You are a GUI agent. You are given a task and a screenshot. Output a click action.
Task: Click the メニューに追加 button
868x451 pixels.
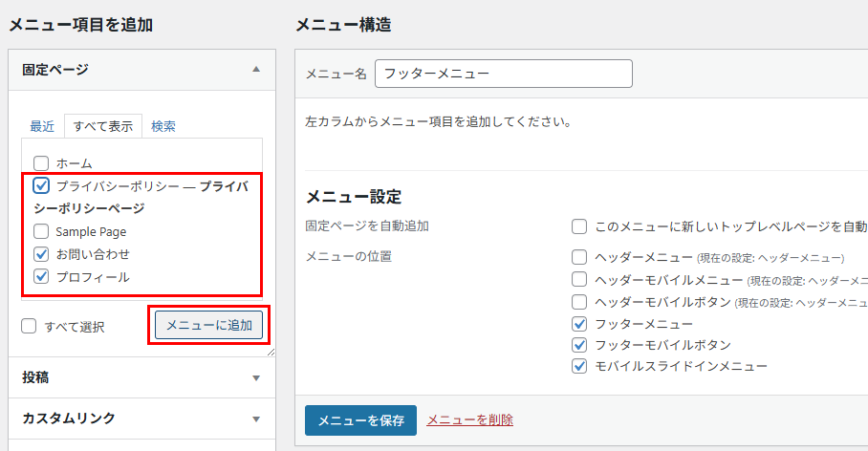click(x=209, y=326)
